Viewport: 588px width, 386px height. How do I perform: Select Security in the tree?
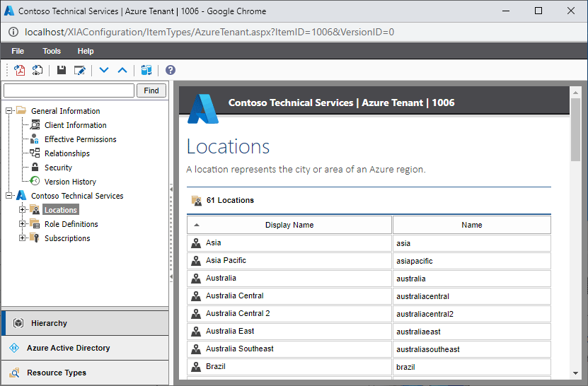pos(58,168)
